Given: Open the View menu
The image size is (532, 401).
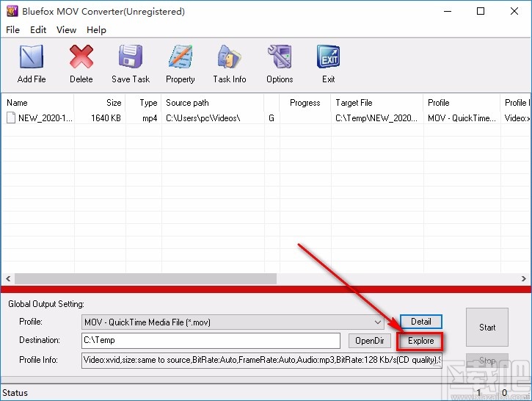Looking at the screenshot, I should pyautogui.click(x=66, y=30).
